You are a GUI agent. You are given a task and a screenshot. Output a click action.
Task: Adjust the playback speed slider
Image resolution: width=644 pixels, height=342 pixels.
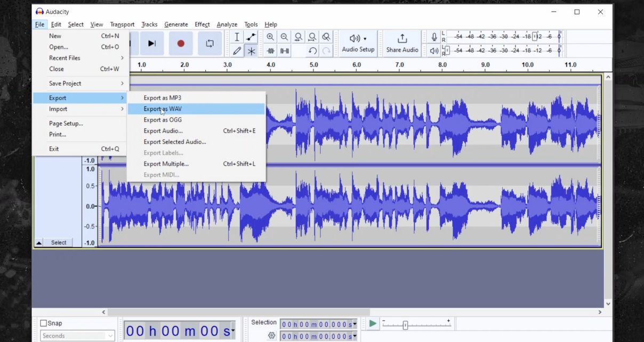coord(405,325)
